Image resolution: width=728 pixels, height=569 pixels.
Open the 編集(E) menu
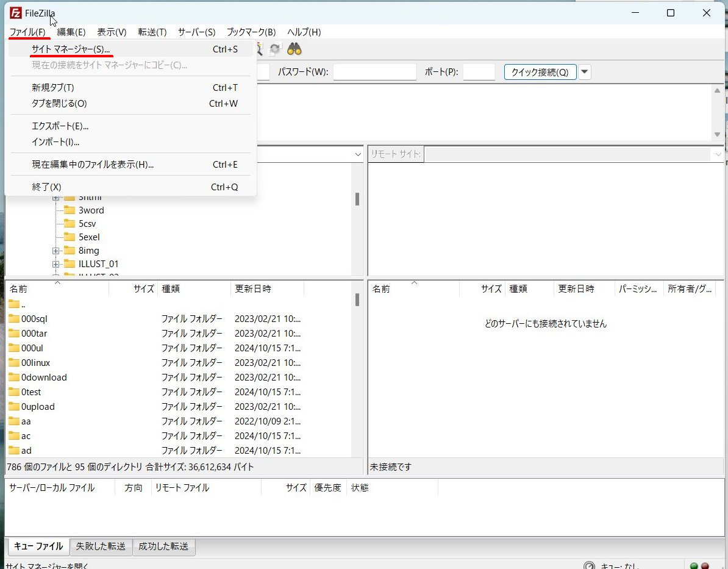[x=71, y=32]
